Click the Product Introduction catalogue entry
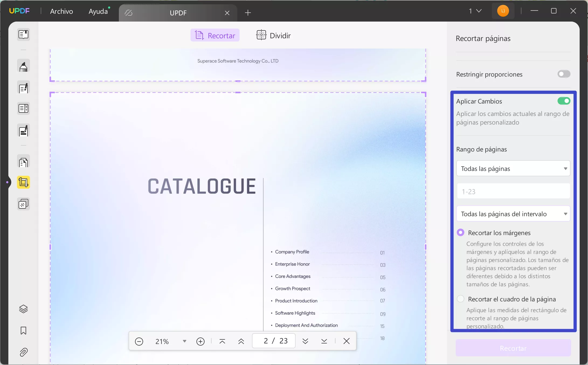The image size is (588, 365). coord(296,301)
